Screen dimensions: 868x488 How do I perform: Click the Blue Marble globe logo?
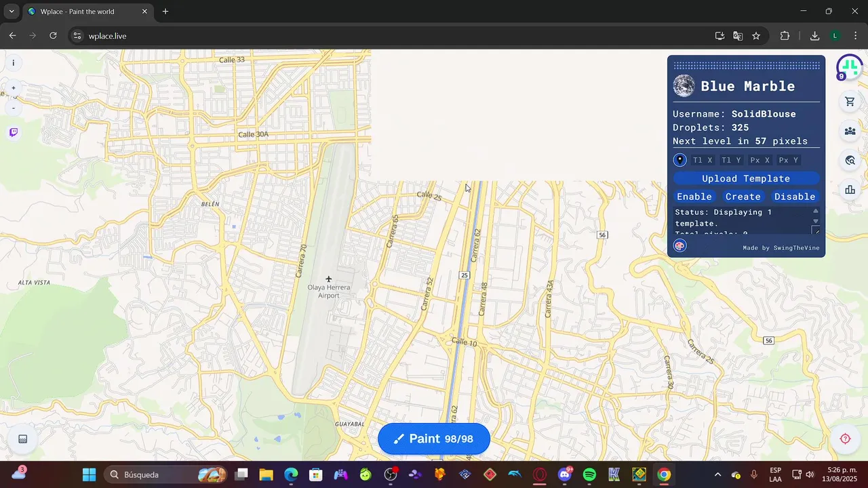684,86
